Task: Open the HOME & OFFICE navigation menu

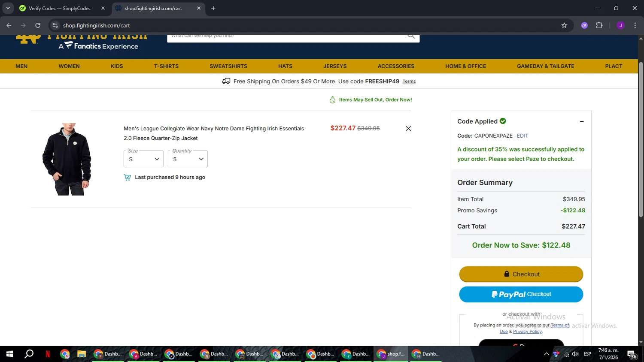Action: (x=465, y=66)
